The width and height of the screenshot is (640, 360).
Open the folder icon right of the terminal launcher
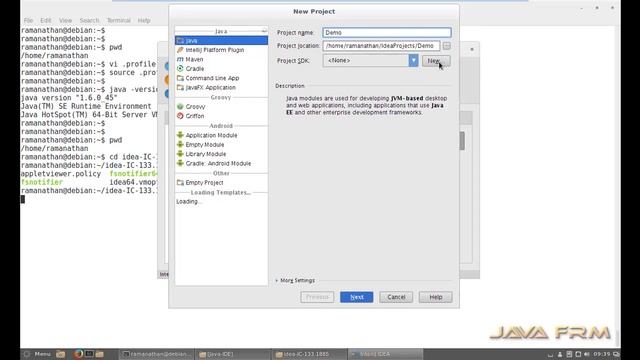point(100,353)
